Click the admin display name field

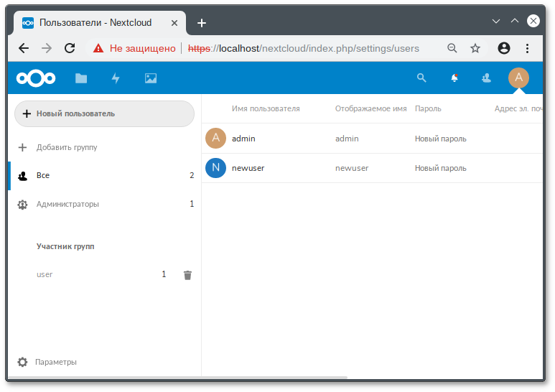pos(347,139)
